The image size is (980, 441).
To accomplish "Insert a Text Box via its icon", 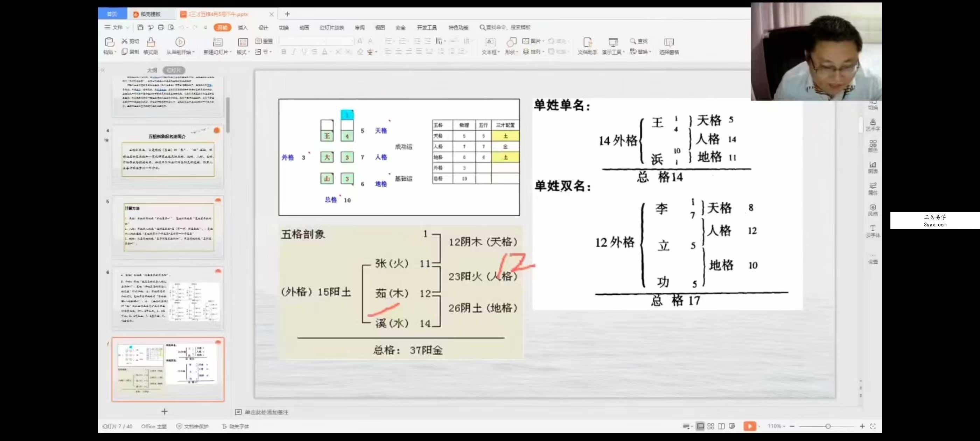I will click(x=490, y=42).
